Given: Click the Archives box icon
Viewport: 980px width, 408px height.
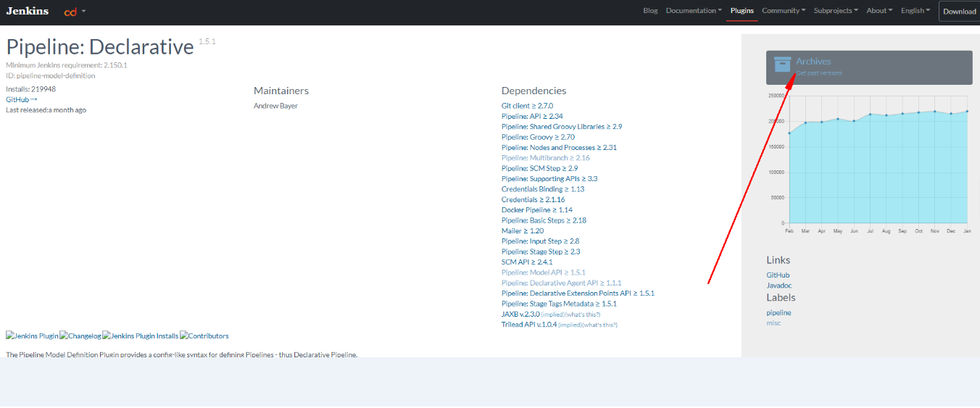Looking at the screenshot, I should coord(782,64).
